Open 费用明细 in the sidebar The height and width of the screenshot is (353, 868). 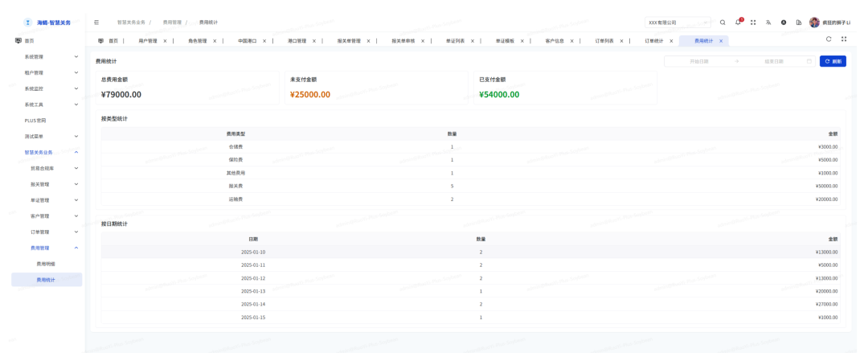47,264
